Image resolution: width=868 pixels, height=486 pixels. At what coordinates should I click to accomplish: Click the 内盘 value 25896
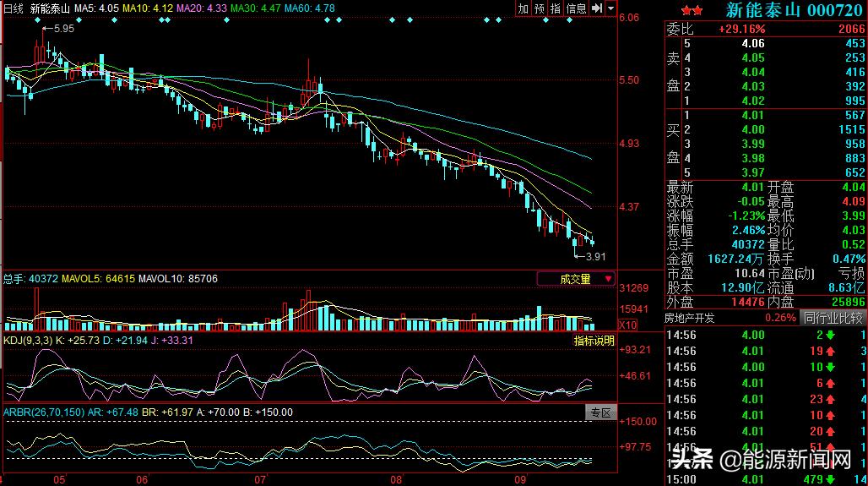[x=848, y=302]
